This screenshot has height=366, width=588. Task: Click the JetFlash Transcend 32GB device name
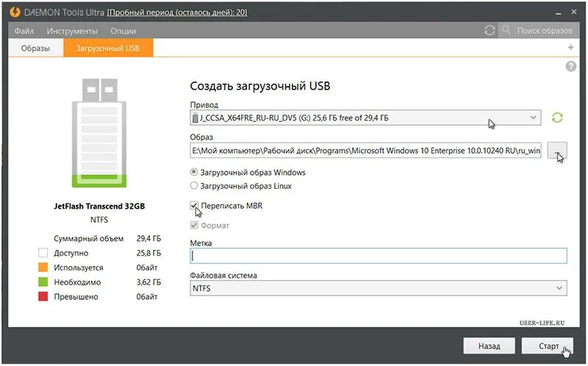[99, 206]
